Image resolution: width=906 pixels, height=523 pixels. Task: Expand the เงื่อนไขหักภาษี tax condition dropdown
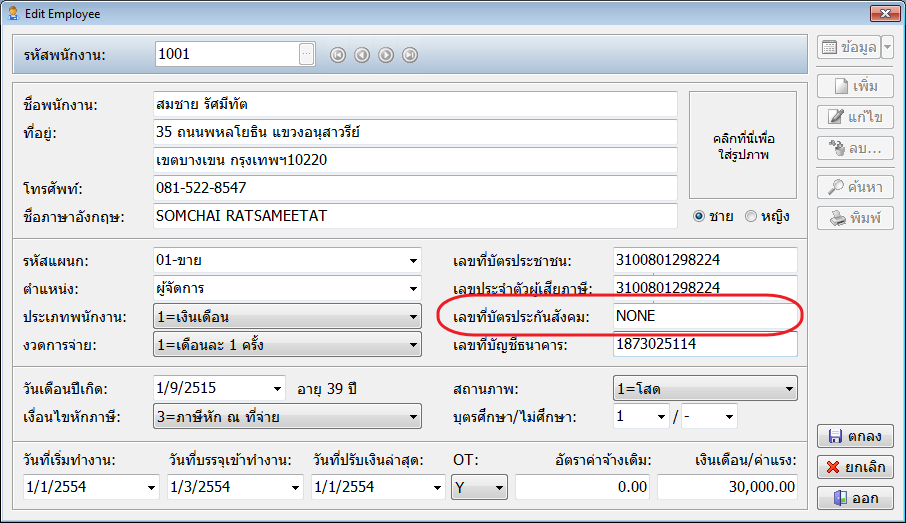pos(413,416)
